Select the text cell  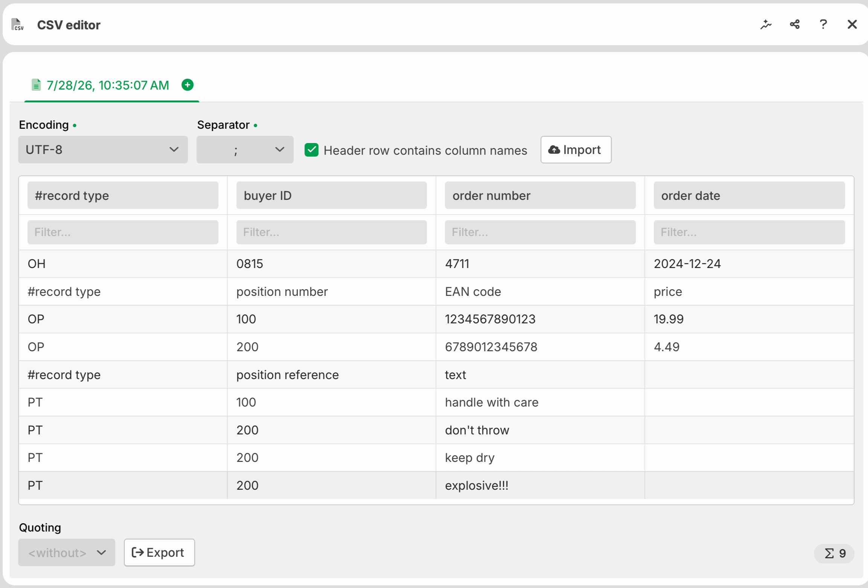tap(540, 375)
